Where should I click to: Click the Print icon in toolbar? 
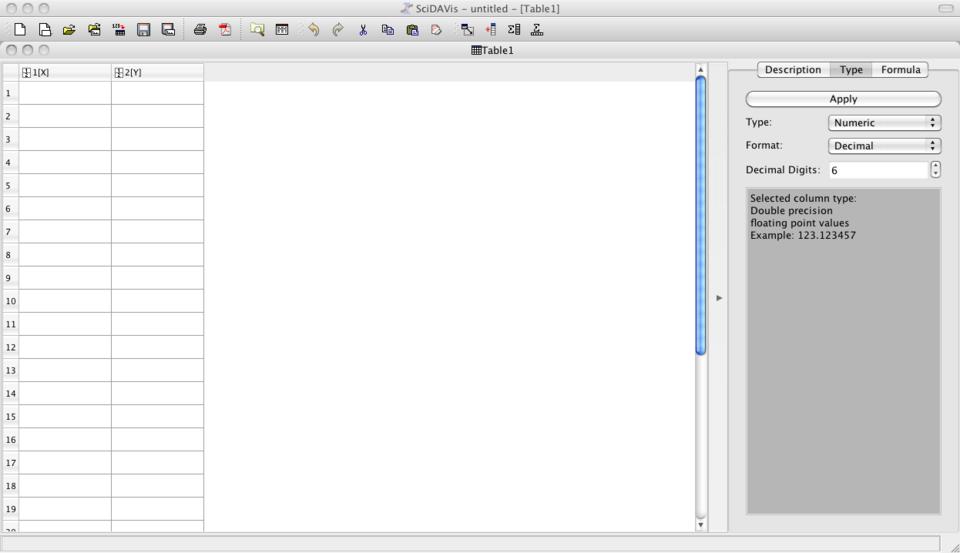200,30
